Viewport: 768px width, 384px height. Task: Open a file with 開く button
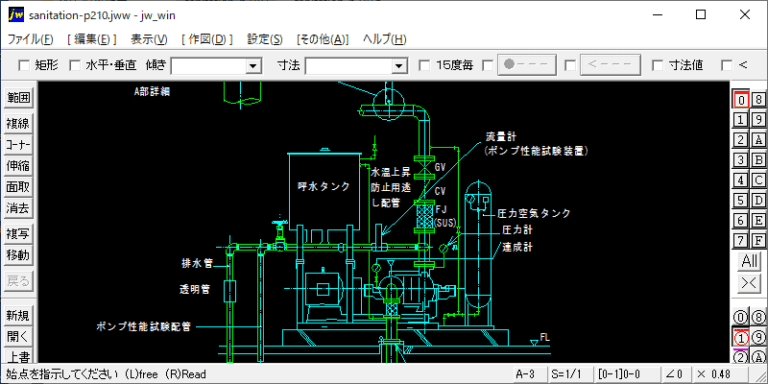click(18, 337)
